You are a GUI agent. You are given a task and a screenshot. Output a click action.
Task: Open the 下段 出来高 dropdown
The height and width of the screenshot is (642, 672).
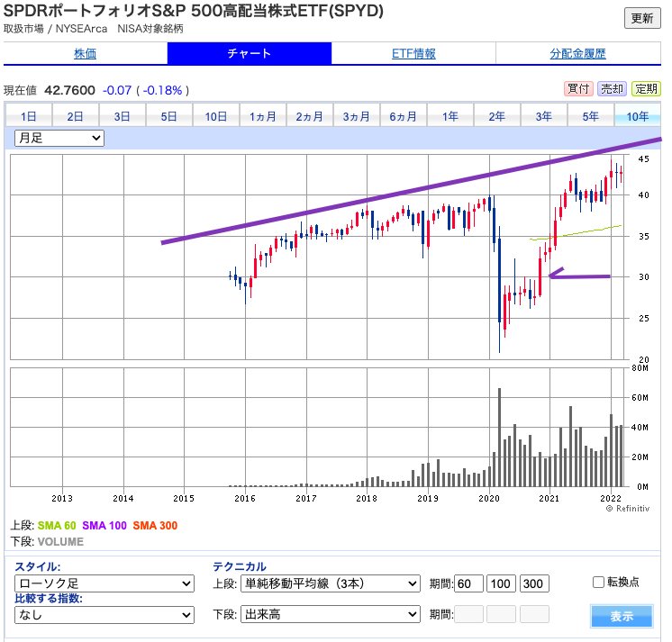click(330, 615)
